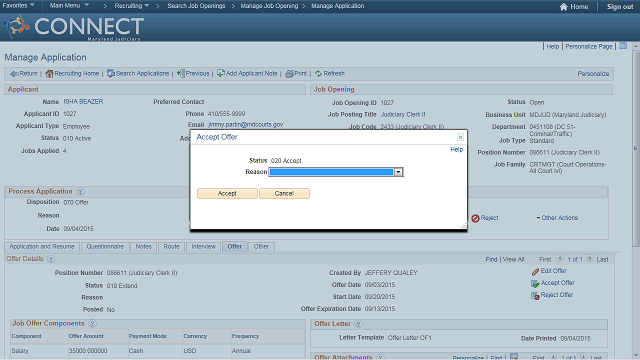Click the applicant email address link

coord(246,124)
